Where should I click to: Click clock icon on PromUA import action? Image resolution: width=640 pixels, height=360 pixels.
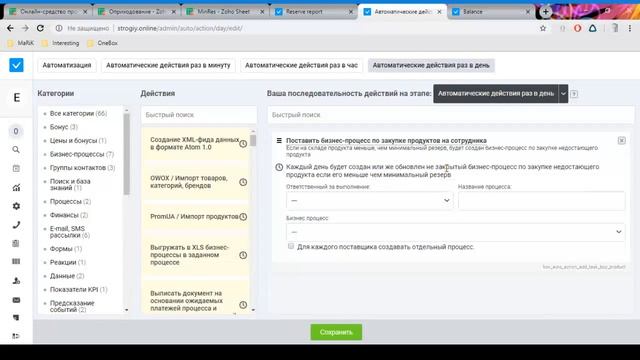[243, 217]
